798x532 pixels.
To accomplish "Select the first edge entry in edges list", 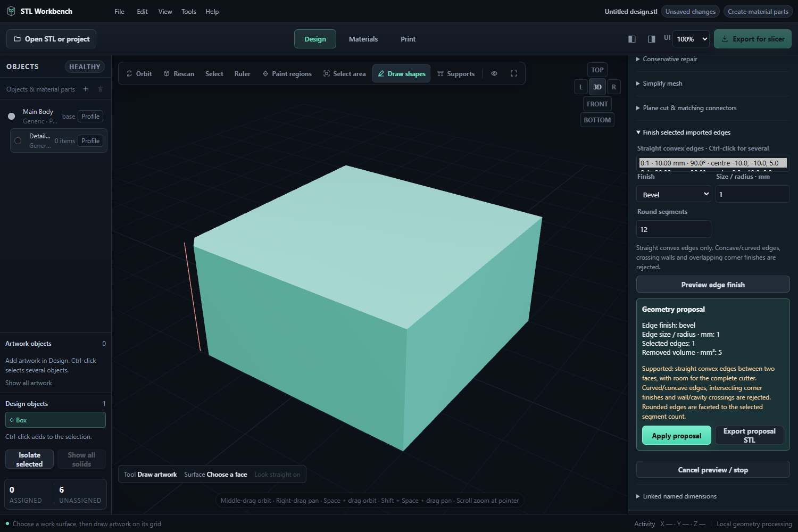I will (713, 163).
